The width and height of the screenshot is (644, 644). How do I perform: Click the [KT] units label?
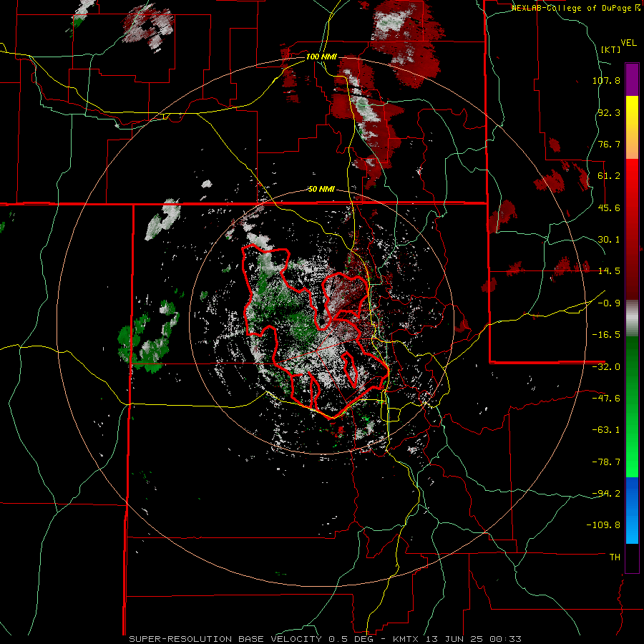pos(610,49)
